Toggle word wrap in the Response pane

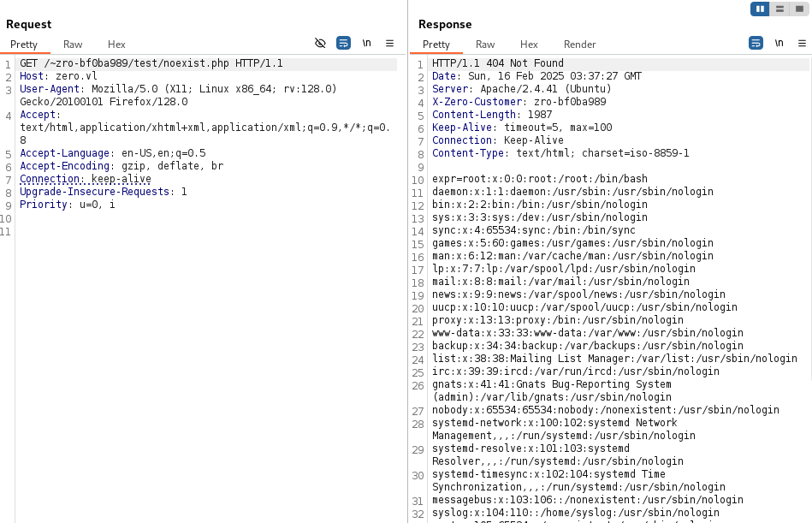coord(756,43)
